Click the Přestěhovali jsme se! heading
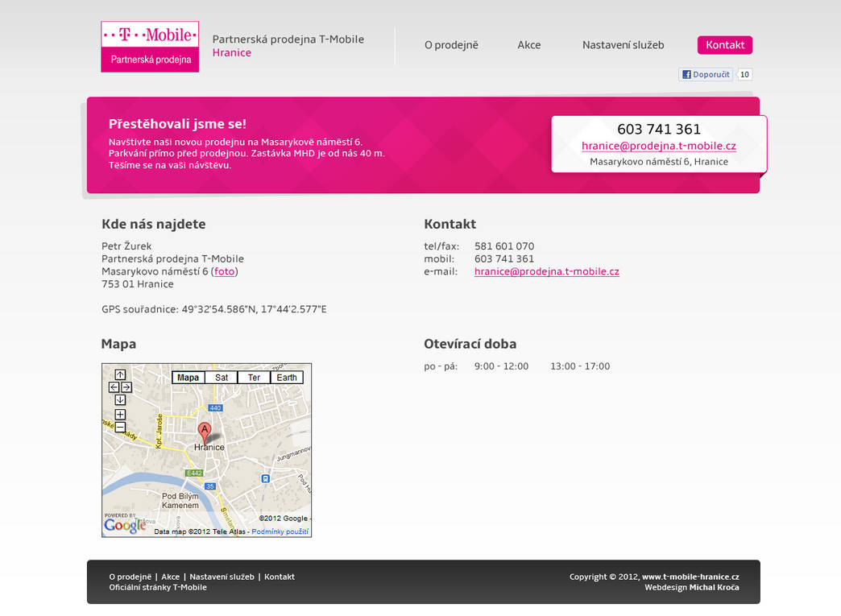Viewport: 841px width, 616px height. 177,124
